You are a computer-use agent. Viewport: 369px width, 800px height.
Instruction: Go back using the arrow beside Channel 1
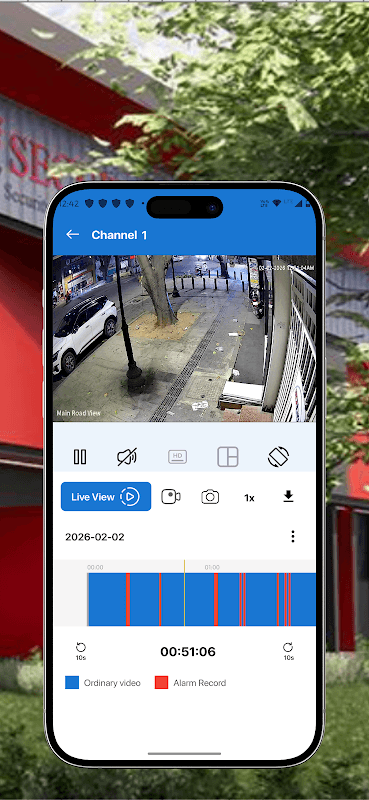(72, 234)
